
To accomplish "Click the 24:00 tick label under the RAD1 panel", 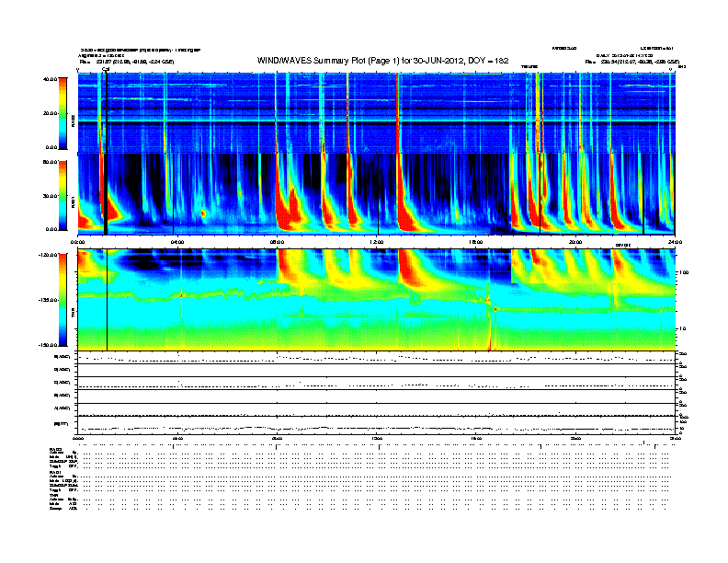I will 674,242.
